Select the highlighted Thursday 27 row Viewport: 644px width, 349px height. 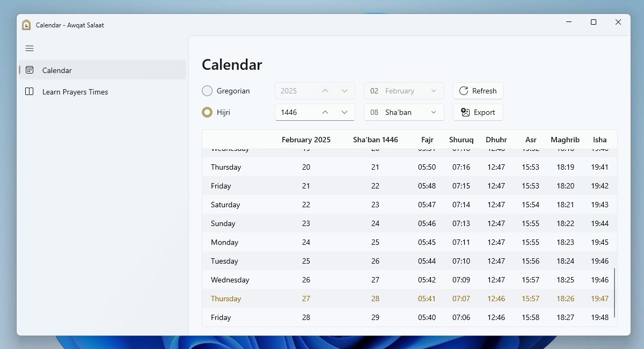376,299
